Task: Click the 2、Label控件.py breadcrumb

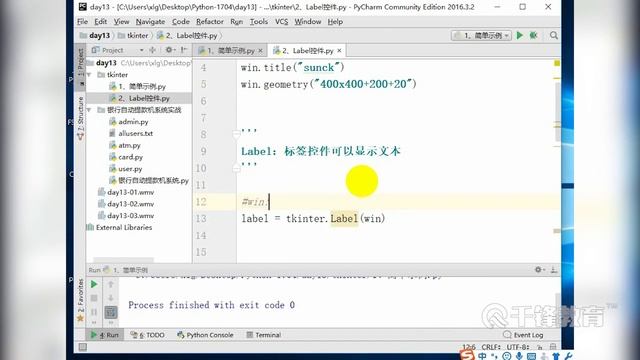Action: point(187,36)
